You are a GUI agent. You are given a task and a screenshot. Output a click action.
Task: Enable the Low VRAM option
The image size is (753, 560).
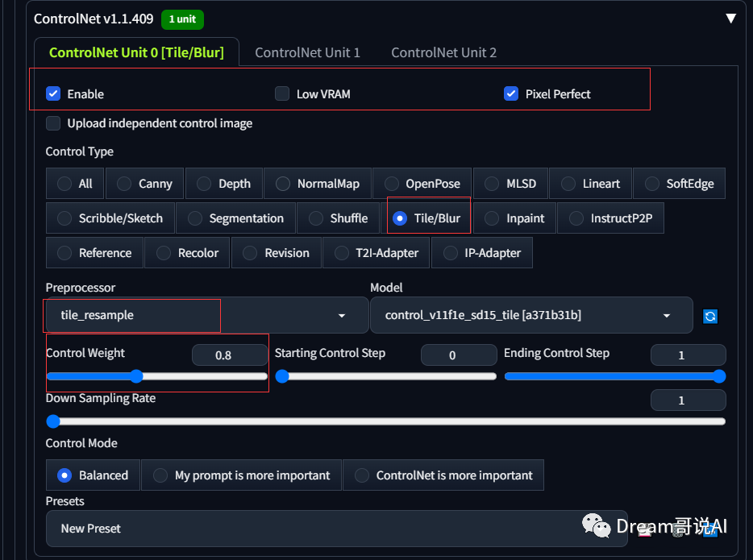(282, 93)
